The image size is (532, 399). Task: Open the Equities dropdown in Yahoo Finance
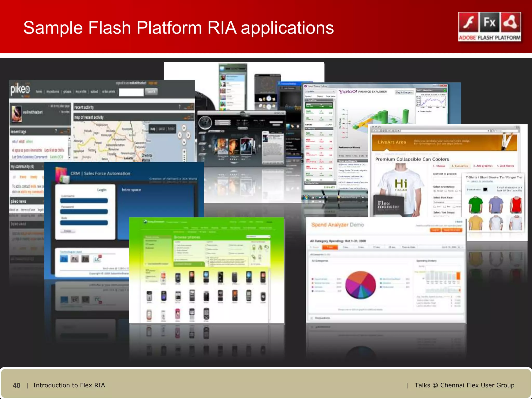(x=320, y=91)
